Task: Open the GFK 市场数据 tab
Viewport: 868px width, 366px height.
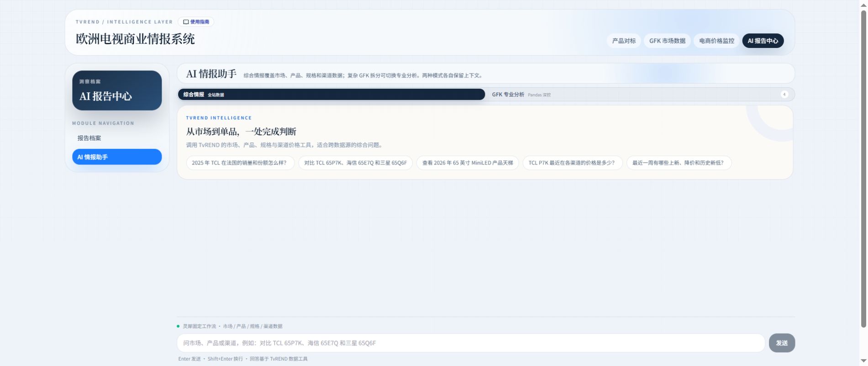Action: tap(667, 41)
